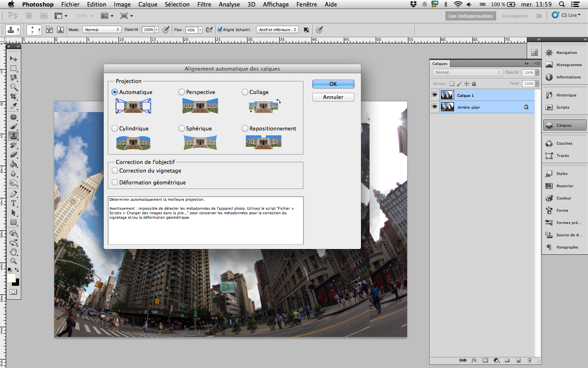The width and height of the screenshot is (588, 368).
Task: Select the Repositionnement projection option
Action: pos(245,128)
